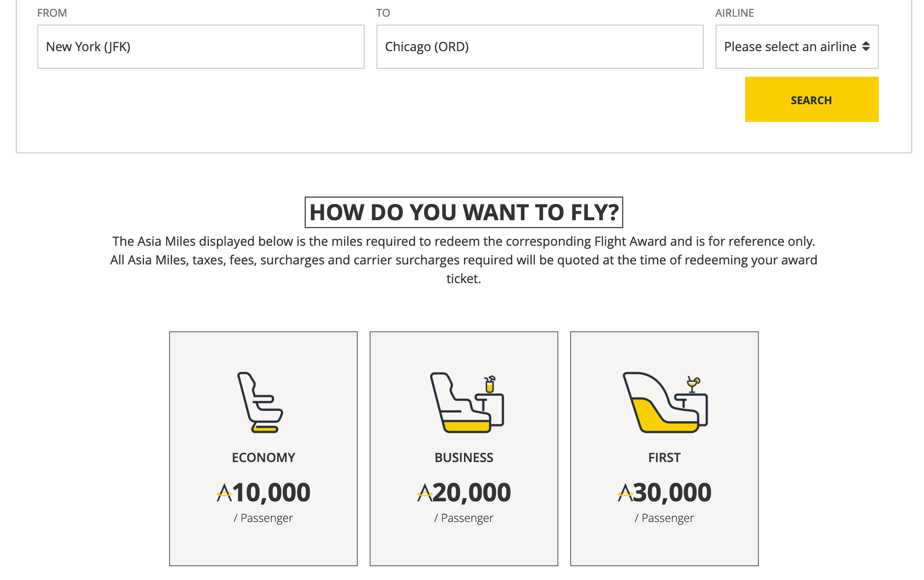
Task: Click the Economy seat icon
Action: click(x=260, y=402)
